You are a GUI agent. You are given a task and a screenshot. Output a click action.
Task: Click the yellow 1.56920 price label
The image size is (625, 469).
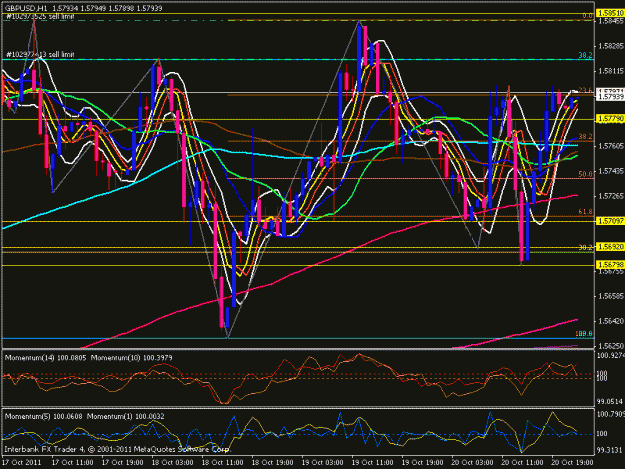[x=610, y=247]
